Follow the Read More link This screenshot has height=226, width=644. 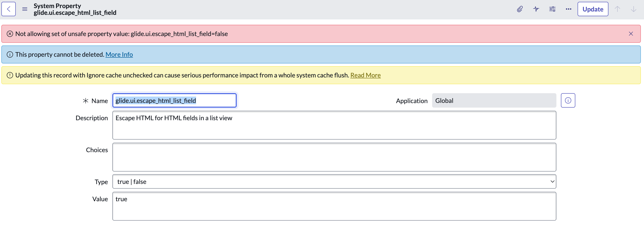click(x=365, y=75)
